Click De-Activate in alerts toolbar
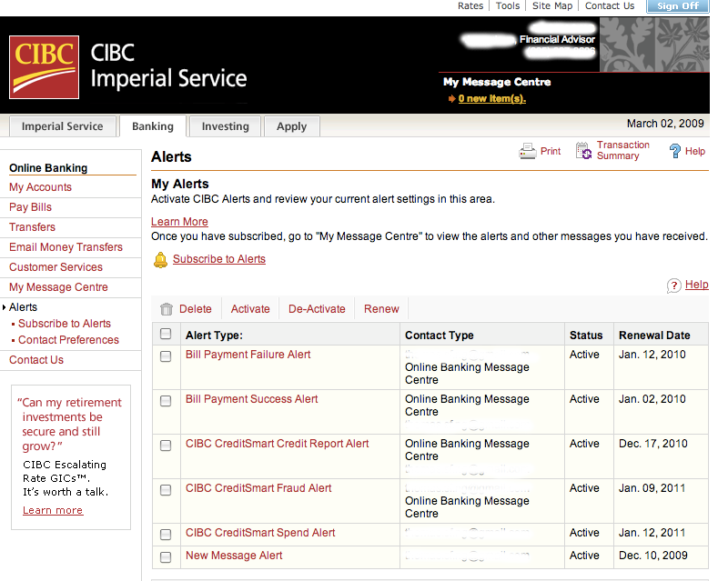728x581 pixels. [317, 309]
